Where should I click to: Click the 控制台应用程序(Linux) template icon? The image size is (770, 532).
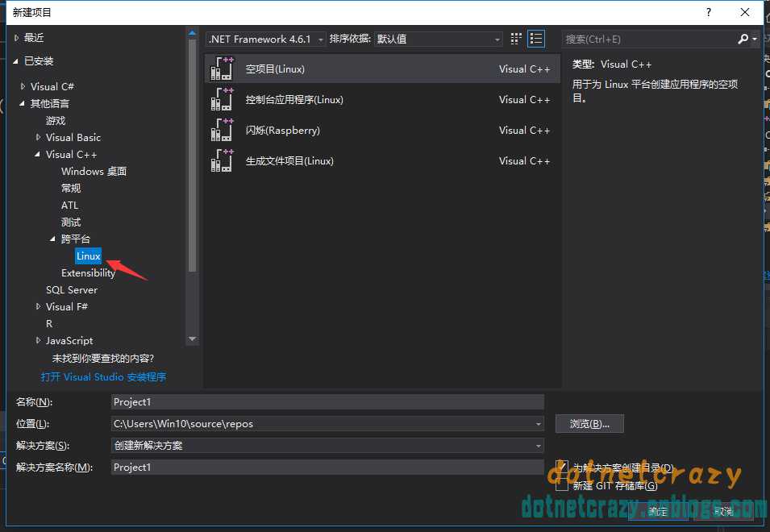click(222, 100)
